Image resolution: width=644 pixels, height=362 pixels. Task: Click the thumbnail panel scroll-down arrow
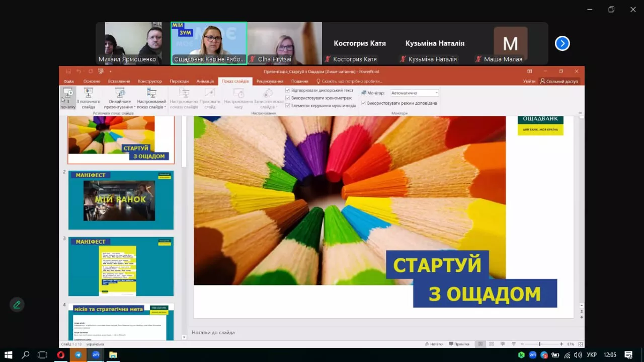pos(184,338)
